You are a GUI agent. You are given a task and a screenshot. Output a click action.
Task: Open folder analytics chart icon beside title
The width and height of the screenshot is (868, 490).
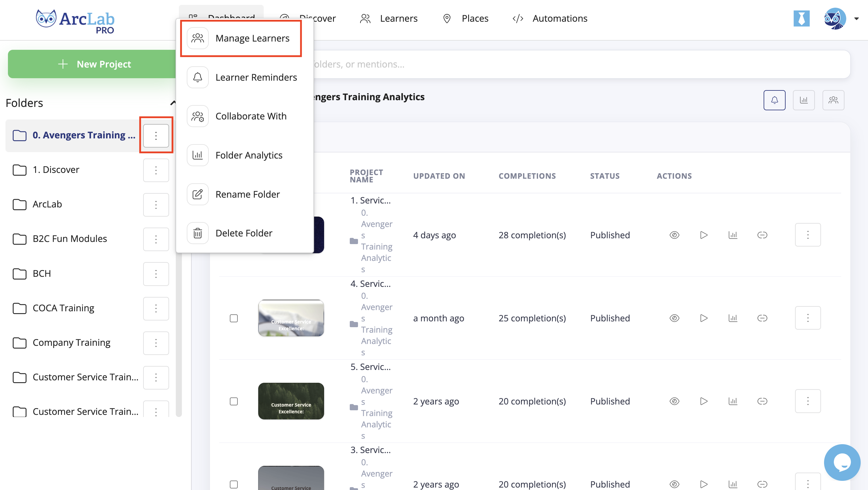804,100
